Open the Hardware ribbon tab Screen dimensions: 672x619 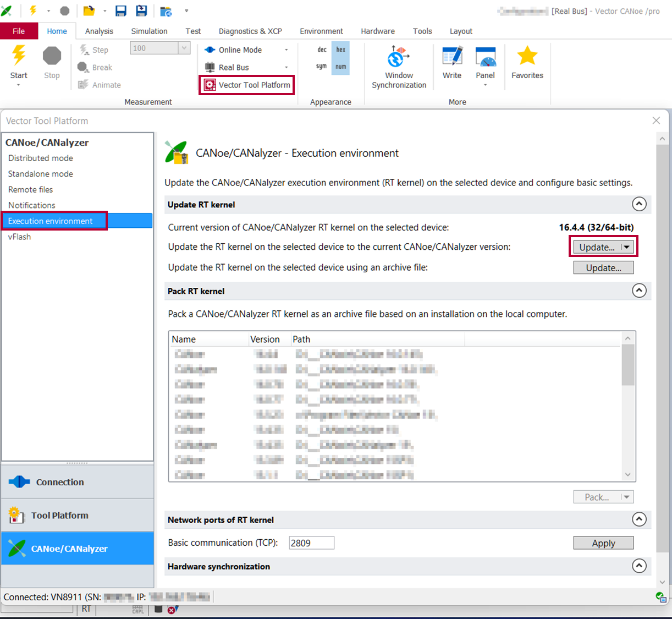[x=377, y=31]
